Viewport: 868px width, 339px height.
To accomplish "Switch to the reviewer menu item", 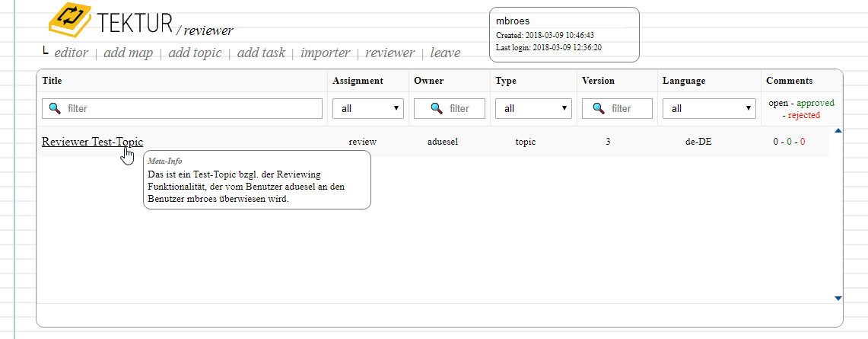I will 389,53.
